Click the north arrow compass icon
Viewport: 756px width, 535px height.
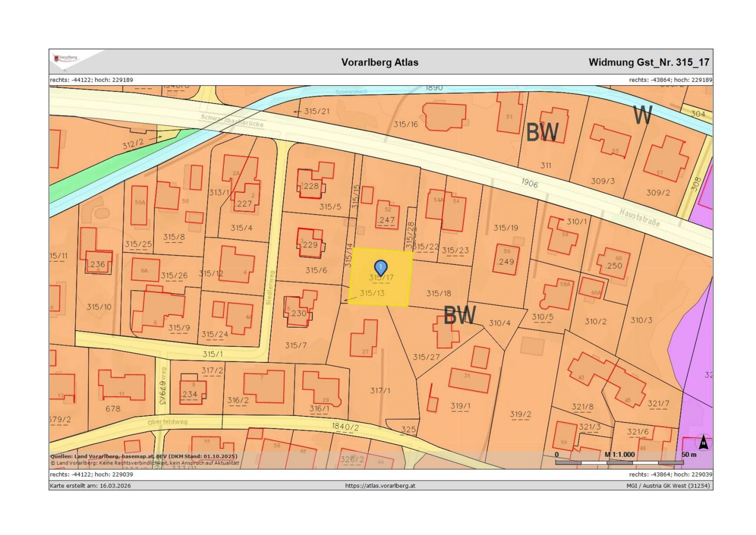point(703,443)
